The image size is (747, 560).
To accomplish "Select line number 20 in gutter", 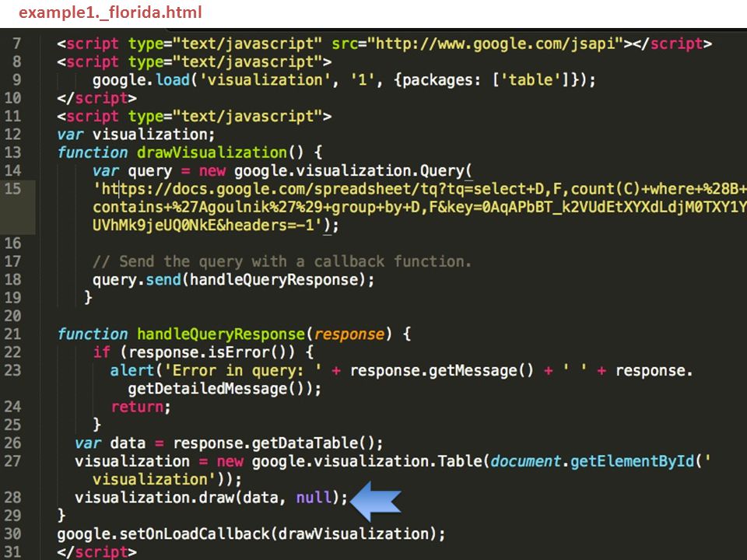I will click(12, 316).
